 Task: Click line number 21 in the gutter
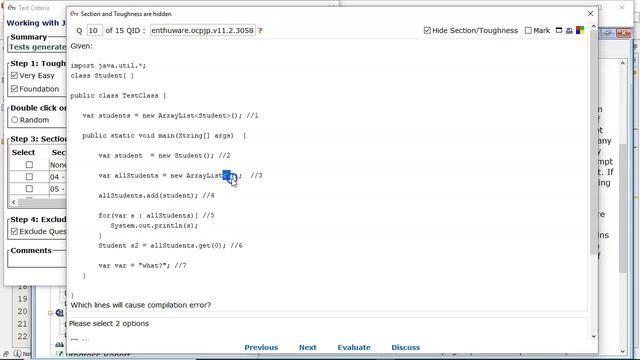(x=22, y=324)
